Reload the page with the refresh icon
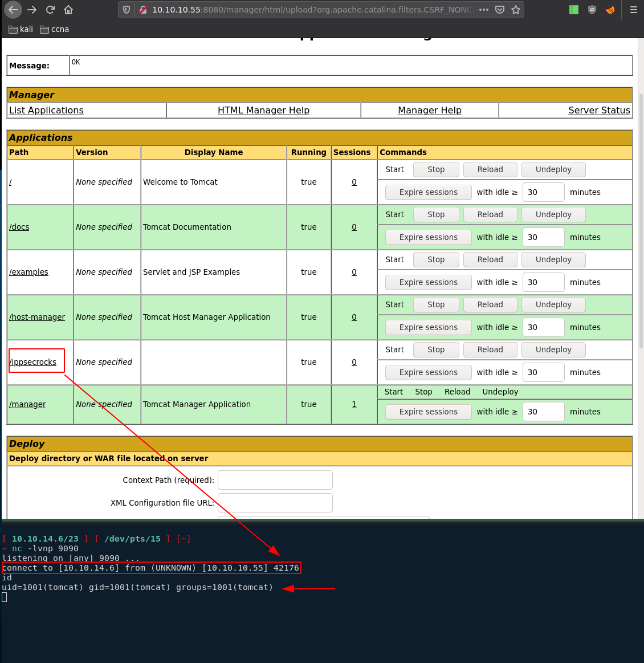Screen dimensions: 644x663 point(50,10)
